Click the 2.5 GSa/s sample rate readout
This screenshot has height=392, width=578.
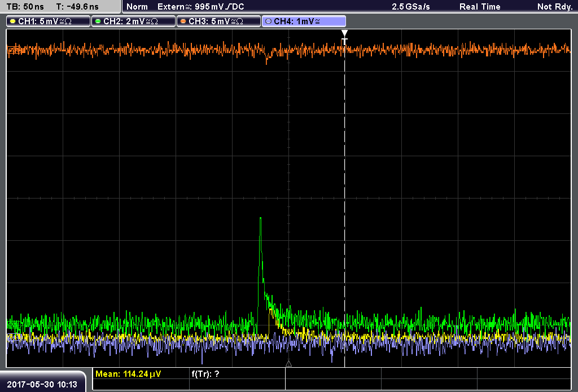click(411, 7)
